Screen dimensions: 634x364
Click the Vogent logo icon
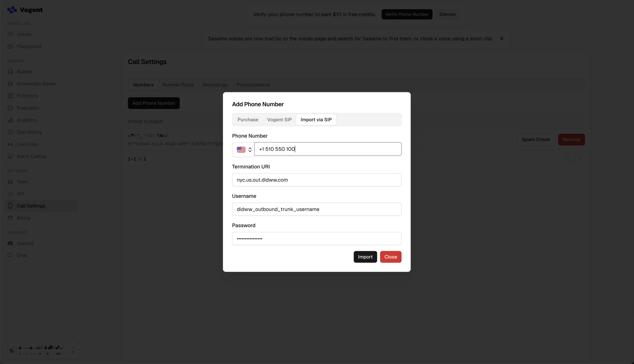click(12, 10)
